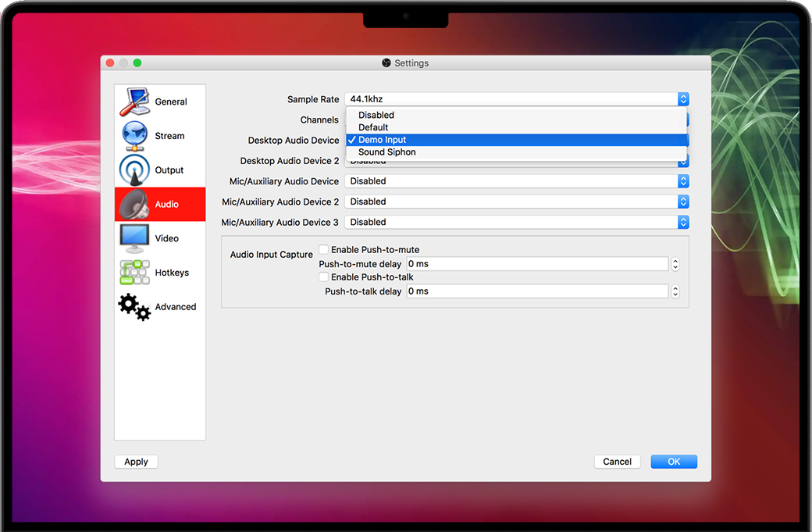Open Mic/Auxiliary Audio Device dropdown
Image resolution: width=812 pixels, height=532 pixels.
tap(516, 181)
